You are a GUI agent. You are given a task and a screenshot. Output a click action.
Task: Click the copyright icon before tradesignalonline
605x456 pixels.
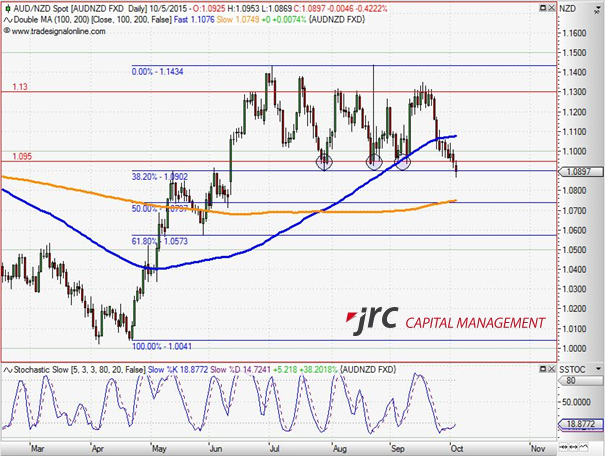pos(6,30)
